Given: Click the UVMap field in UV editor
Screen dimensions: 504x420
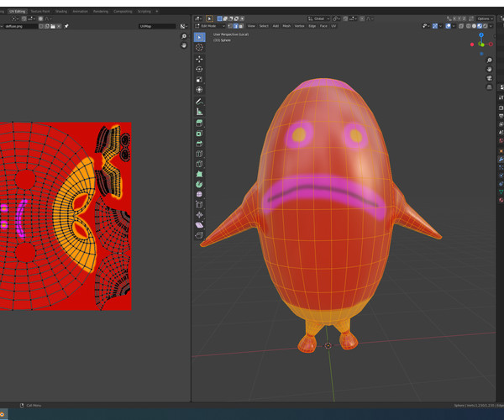Looking at the screenshot, I should pyautogui.click(x=157, y=26).
